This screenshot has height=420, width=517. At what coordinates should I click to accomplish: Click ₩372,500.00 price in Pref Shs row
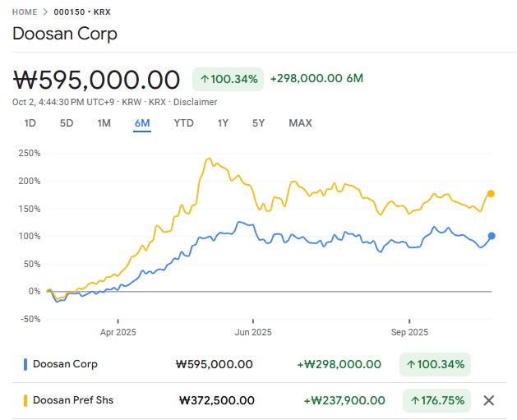point(217,400)
